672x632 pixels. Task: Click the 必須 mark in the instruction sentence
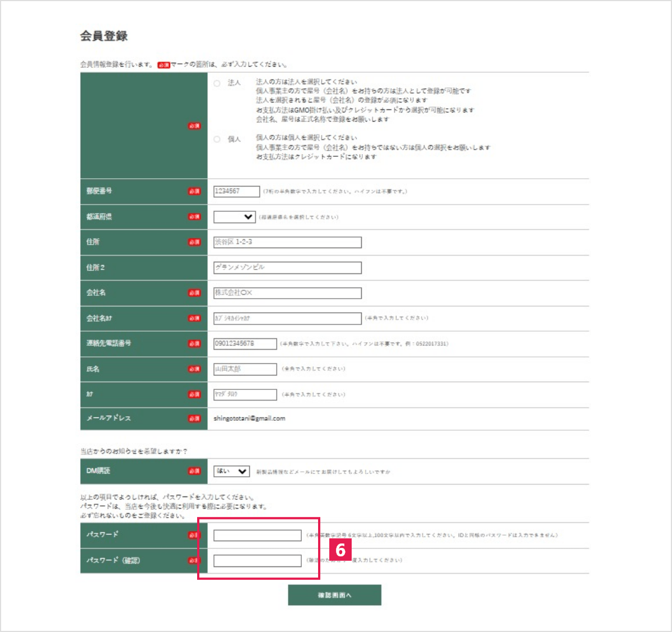pos(164,64)
